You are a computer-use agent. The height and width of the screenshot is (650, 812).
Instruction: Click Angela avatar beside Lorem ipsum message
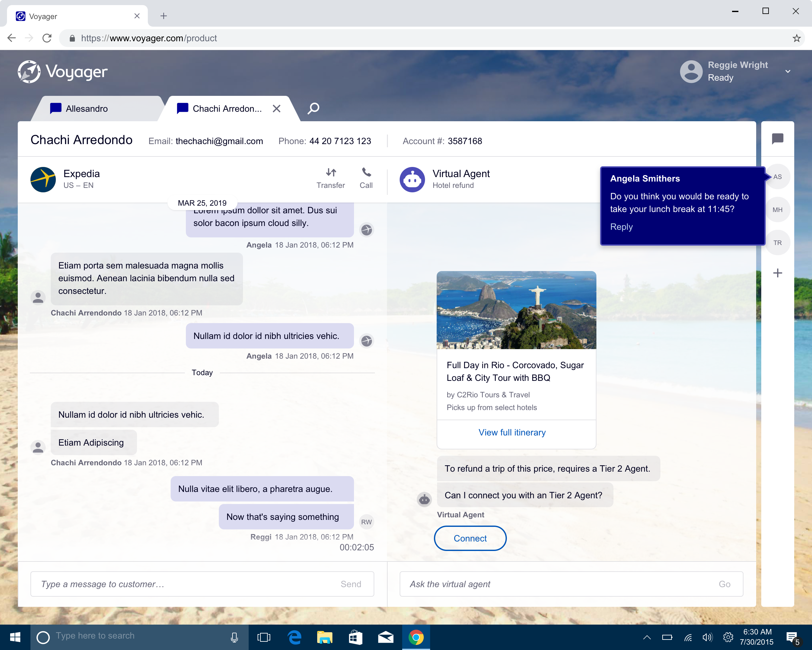[x=366, y=229]
